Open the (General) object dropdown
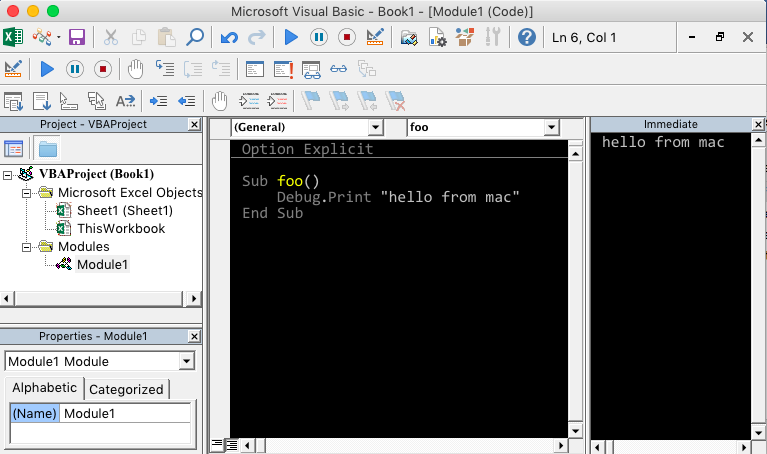767x454 pixels. click(375, 128)
